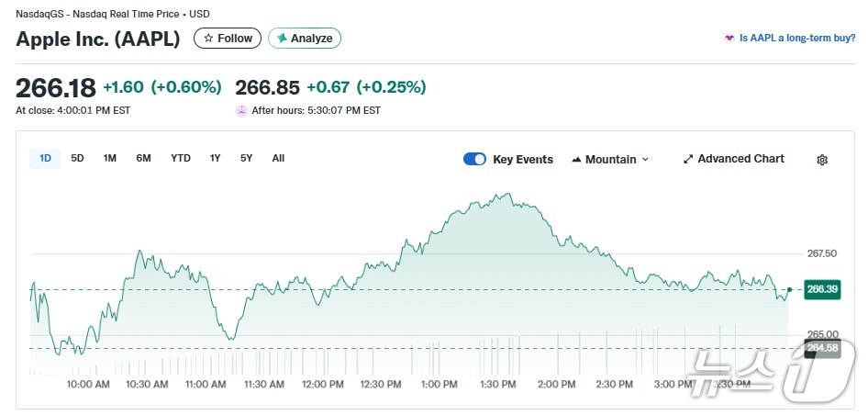Screen dimensions: 868x415
Task: Click the mountain chart type icon
Action: tap(576, 160)
